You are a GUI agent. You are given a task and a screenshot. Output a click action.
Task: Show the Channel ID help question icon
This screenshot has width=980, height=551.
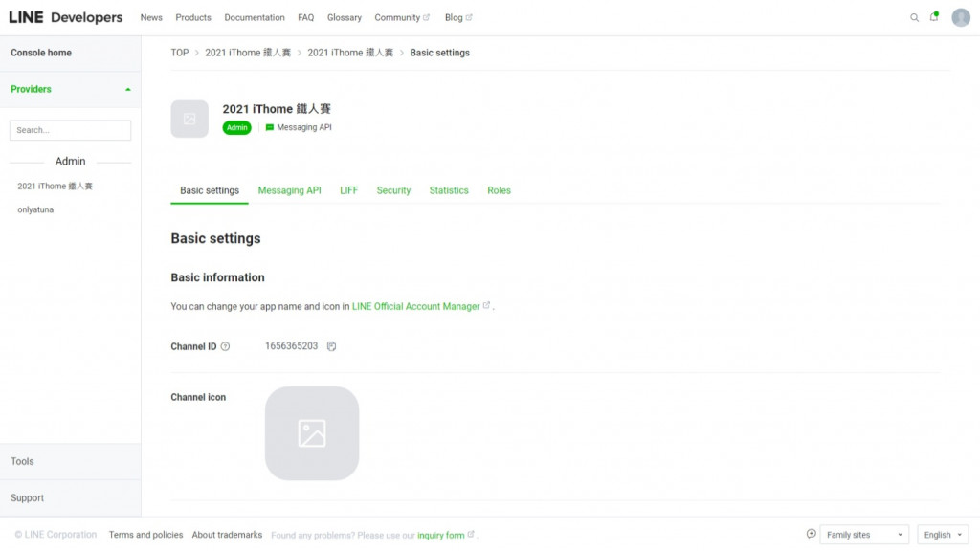[225, 346]
